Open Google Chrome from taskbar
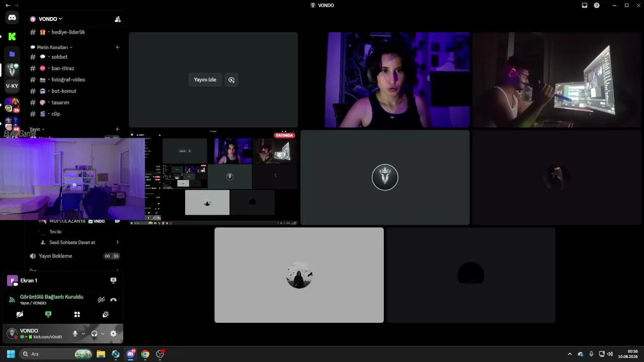644x362 pixels. pyautogui.click(x=145, y=354)
